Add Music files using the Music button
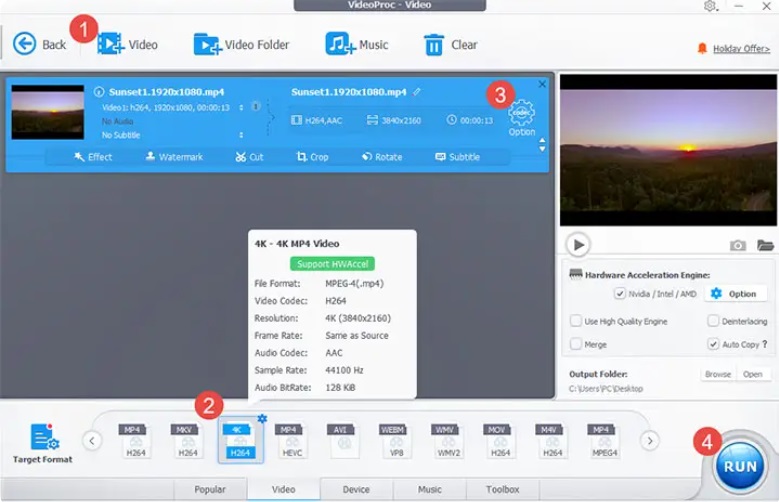779x502 pixels. 356,44
